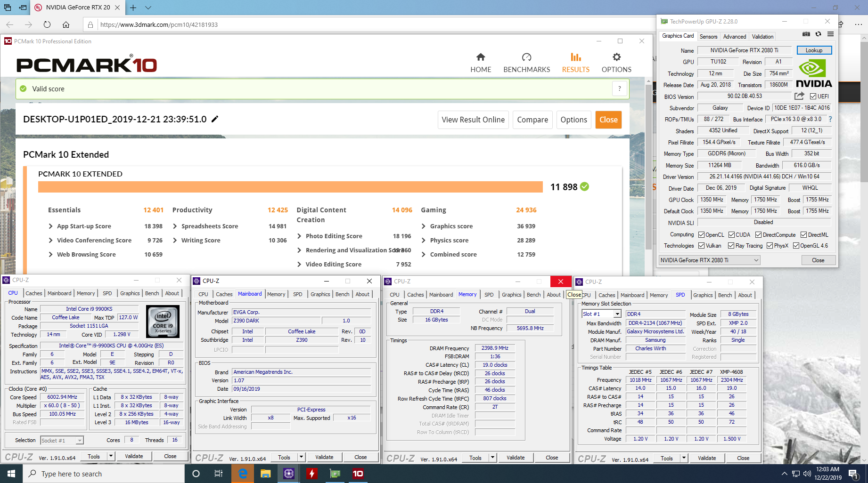Image resolution: width=868 pixels, height=483 pixels.
Task: Click Bus Interface question mark in GPU-Z
Action: coord(830,119)
